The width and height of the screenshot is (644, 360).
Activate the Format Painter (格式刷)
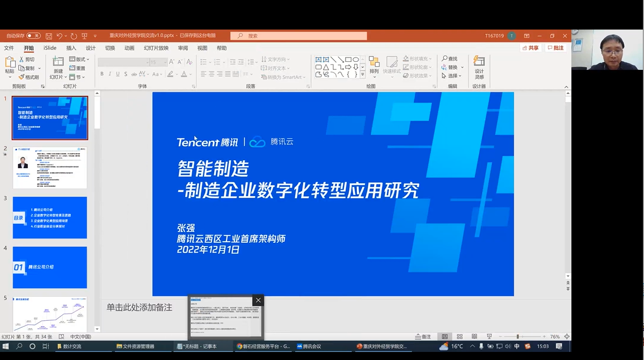point(29,77)
